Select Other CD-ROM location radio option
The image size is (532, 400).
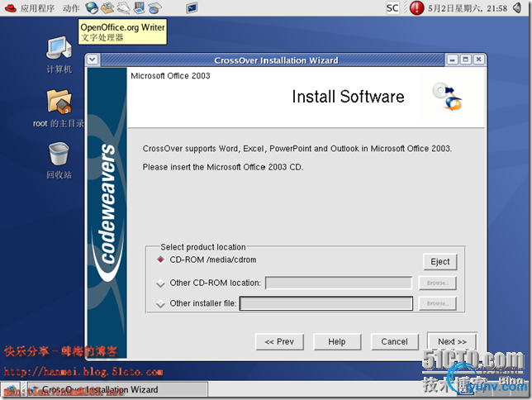[160, 283]
